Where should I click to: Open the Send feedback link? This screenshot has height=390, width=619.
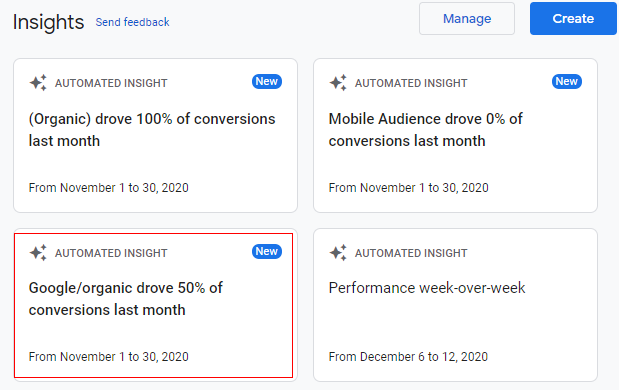(x=132, y=22)
